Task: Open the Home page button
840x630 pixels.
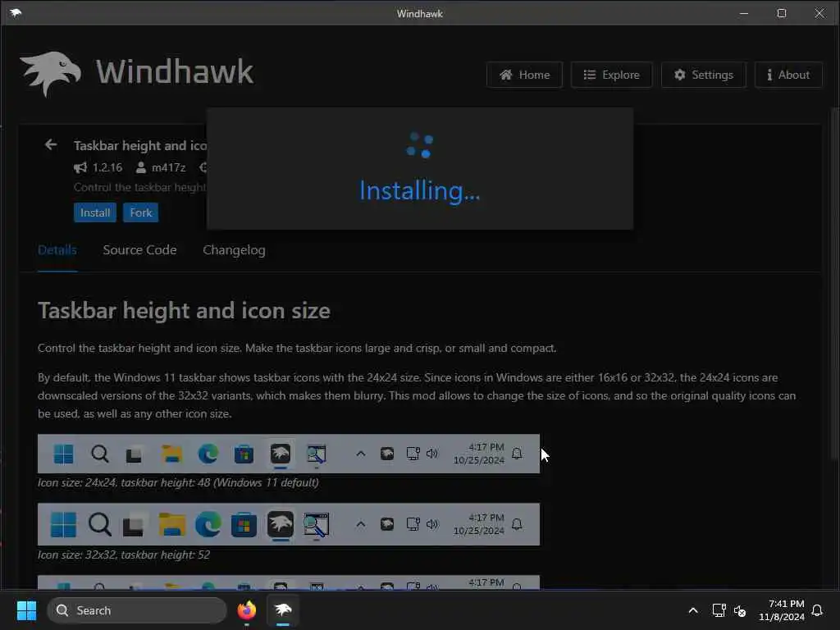Action: [x=524, y=75]
